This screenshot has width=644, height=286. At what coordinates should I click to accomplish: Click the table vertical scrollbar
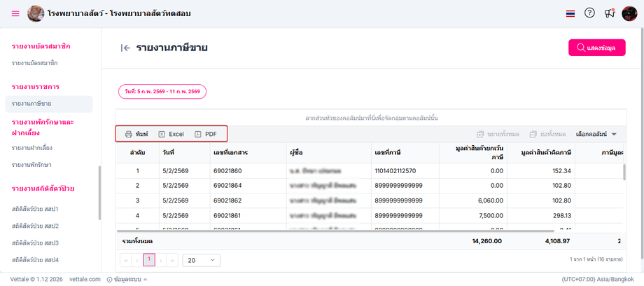coord(624,172)
